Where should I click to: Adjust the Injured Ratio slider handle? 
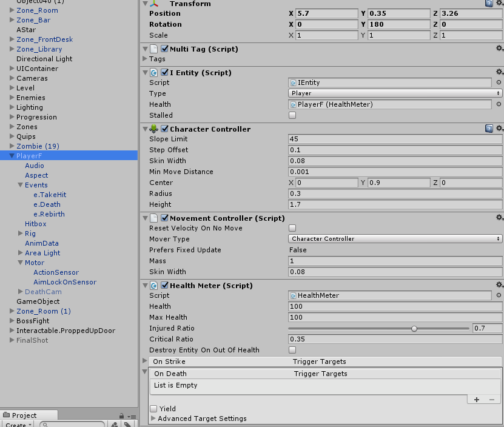pos(414,328)
